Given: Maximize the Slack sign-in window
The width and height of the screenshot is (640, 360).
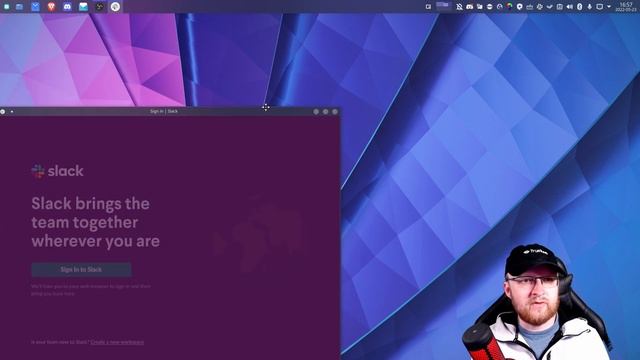Looking at the screenshot, I should [x=325, y=111].
